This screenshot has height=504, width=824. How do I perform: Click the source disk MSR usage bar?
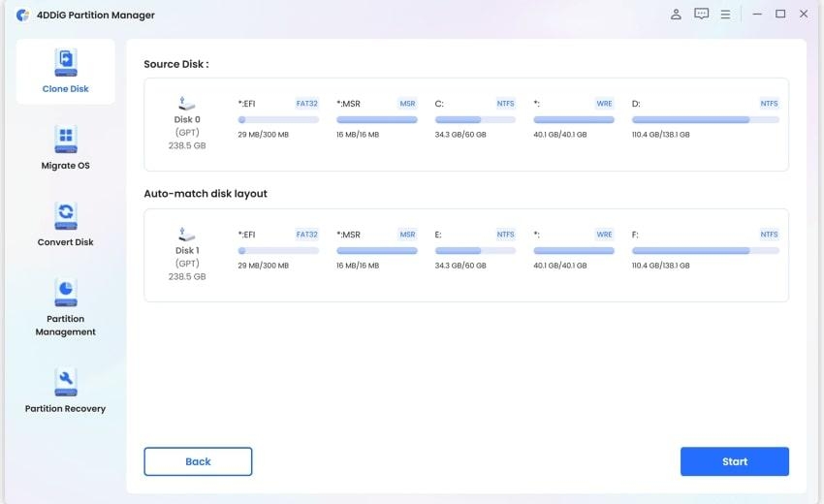pos(377,120)
